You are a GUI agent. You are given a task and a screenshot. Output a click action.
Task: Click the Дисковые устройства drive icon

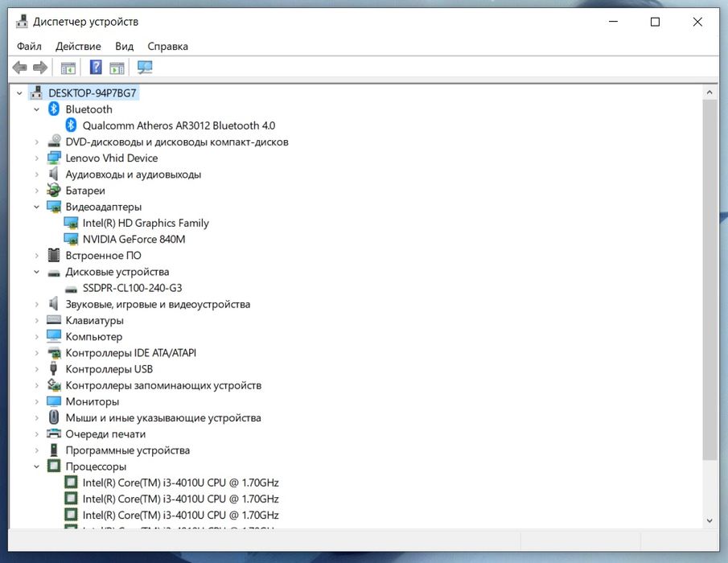pos(54,273)
